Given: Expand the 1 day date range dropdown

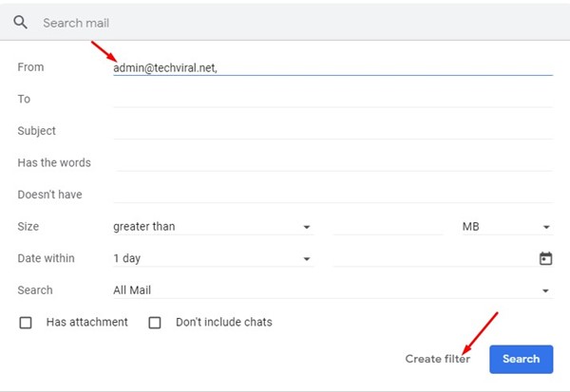Looking at the screenshot, I should pos(213,259).
